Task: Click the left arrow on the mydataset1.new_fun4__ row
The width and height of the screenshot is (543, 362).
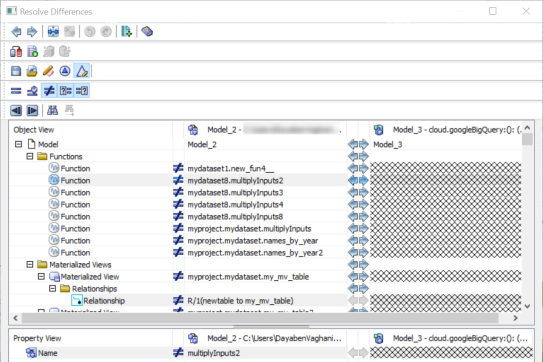Action: pyautogui.click(x=353, y=169)
